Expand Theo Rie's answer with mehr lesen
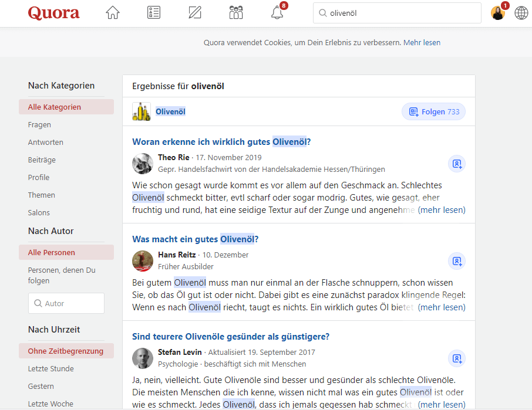Image resolution: width=532 pixels, height=410 pixels. (x=442, y=209)
